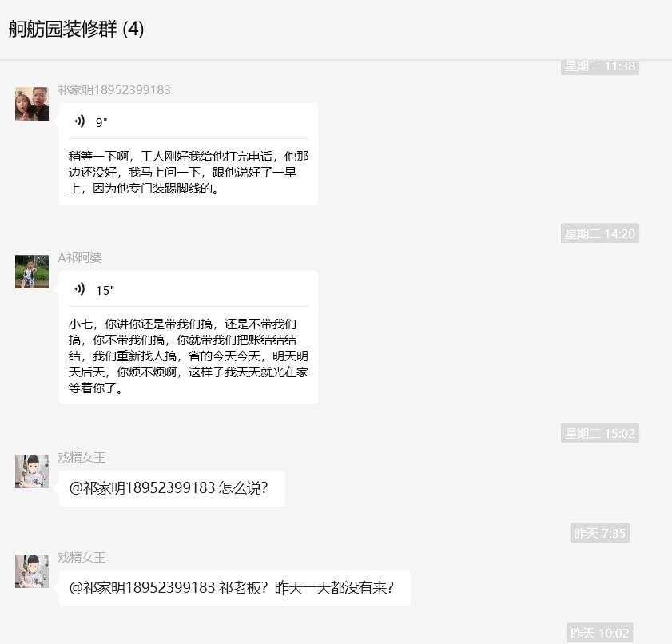Click 戏精女王 name above 怎么说 message
The image size is (672, 644).
coord(82,458)
